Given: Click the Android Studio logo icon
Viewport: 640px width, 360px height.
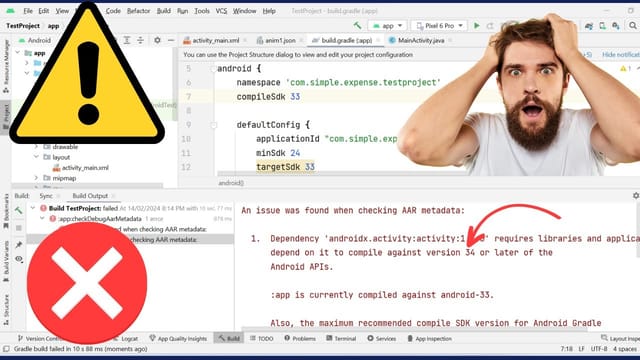Looking at the screenshot, I should point(10,11).
